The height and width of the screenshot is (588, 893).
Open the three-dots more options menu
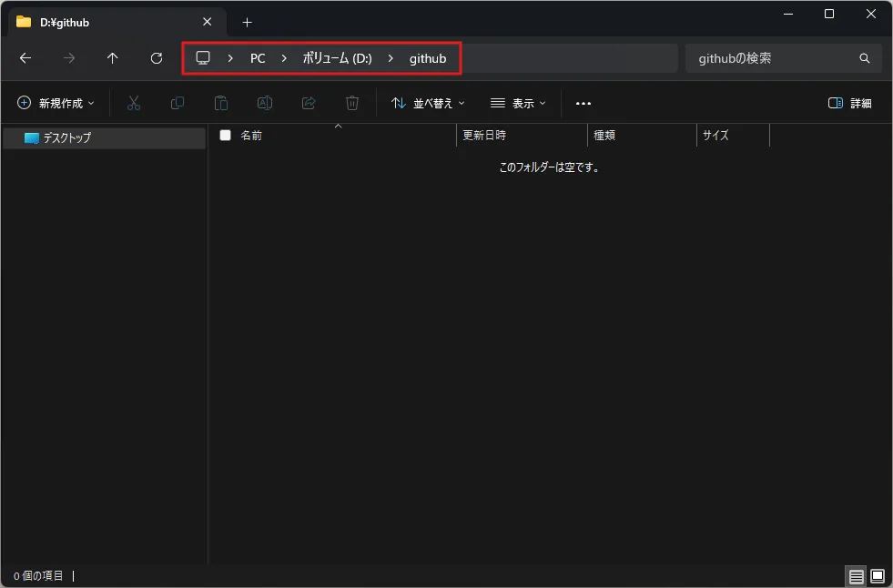[x=583, y=104]
